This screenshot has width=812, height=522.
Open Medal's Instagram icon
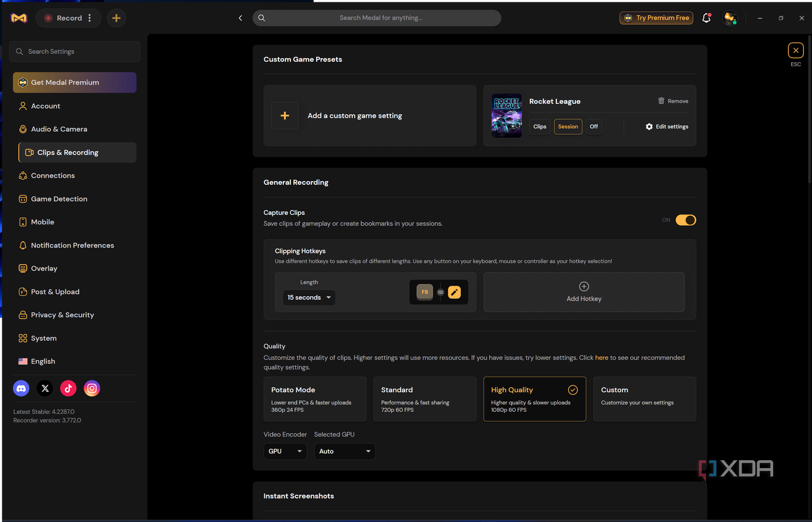(92, 388)
